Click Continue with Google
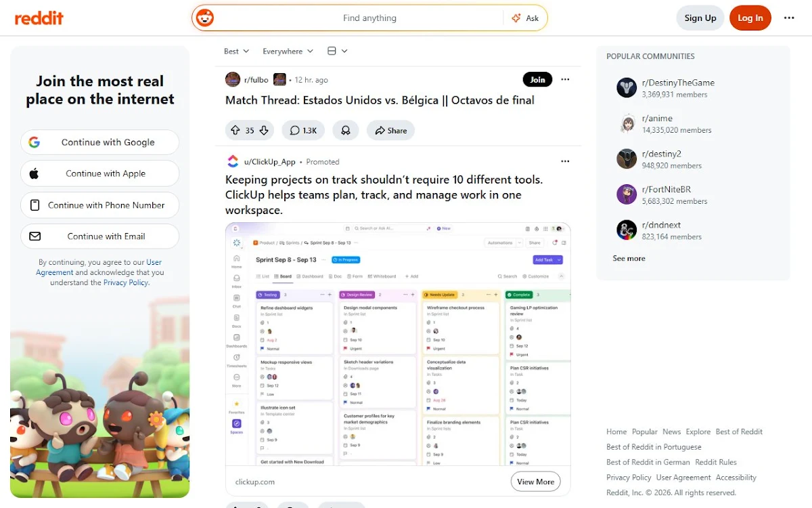This screenshot has width=812, height=508. point(99,142)
